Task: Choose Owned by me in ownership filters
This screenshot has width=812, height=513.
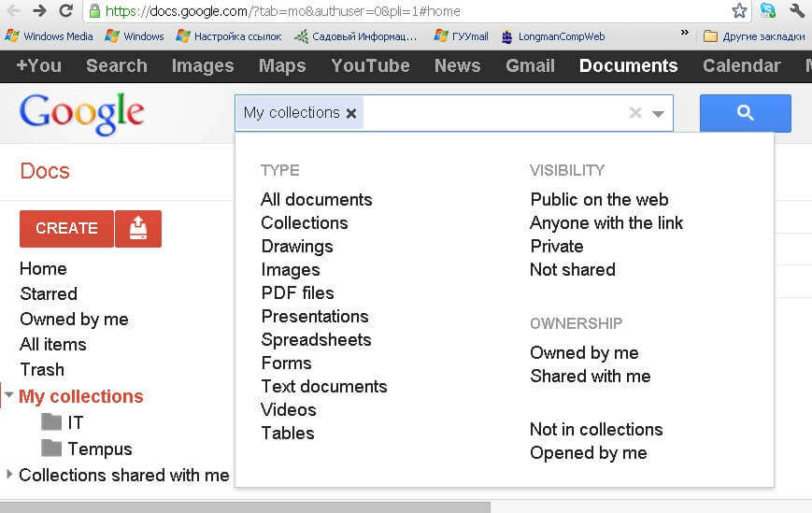Action: [584, 353]
